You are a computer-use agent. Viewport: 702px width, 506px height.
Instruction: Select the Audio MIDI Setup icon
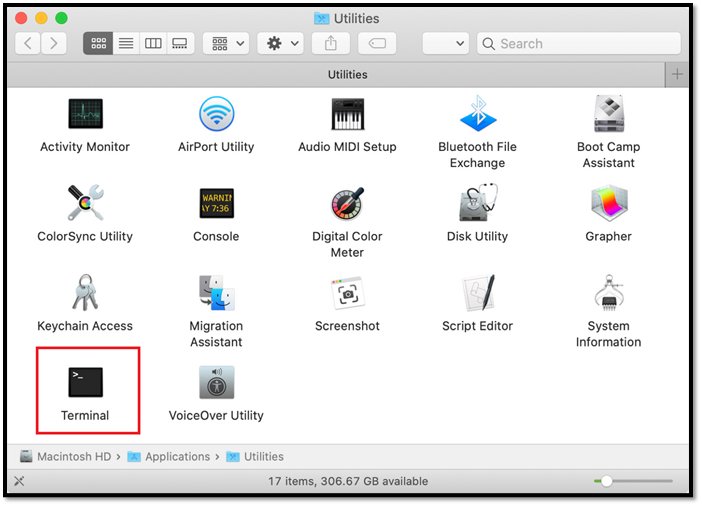(x=347, y=114)
